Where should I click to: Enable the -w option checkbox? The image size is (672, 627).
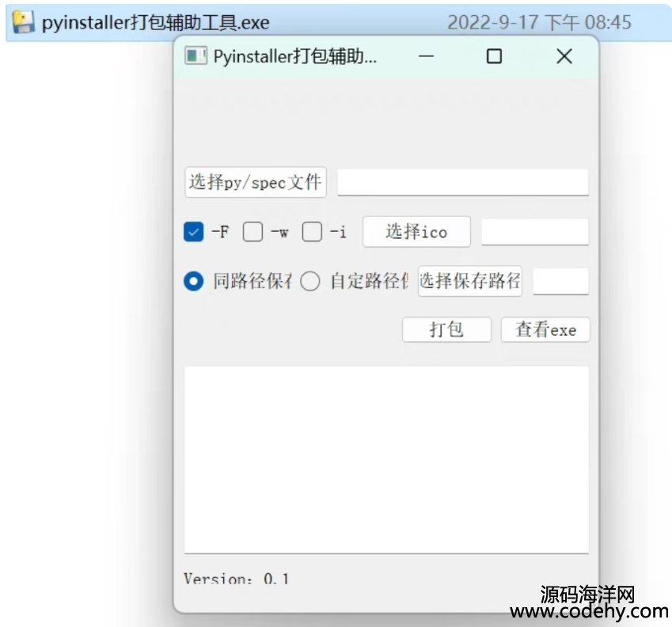tap(252, 232)
